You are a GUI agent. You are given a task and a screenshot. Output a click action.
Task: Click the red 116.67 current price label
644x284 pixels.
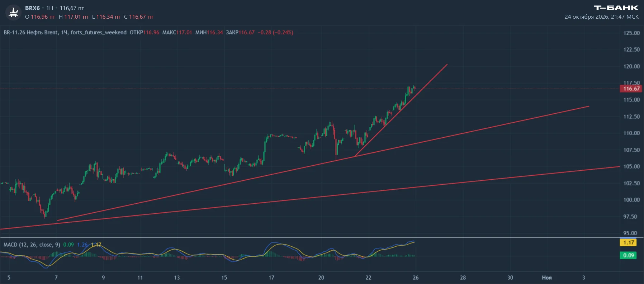pyautogui.click(x=631, y=89)
